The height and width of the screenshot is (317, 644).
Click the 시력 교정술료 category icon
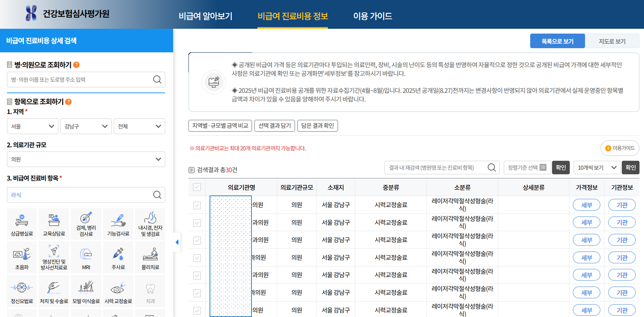[x=118, y=291]
